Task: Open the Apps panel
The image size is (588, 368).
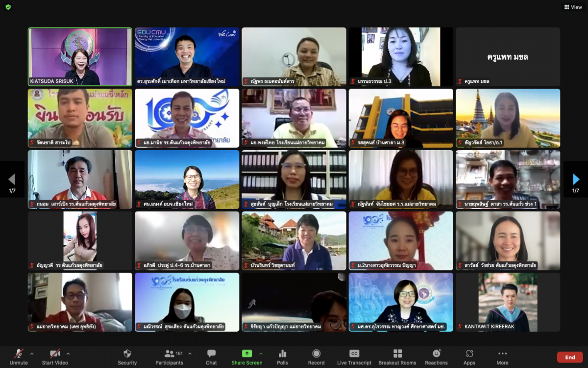Action: (x=469, y=357)
